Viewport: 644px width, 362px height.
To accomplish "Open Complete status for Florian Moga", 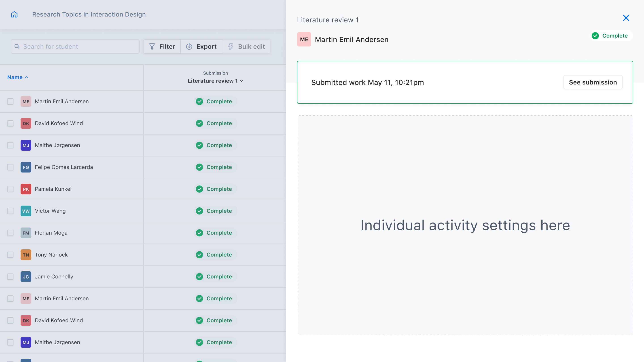I will (216, 233).
